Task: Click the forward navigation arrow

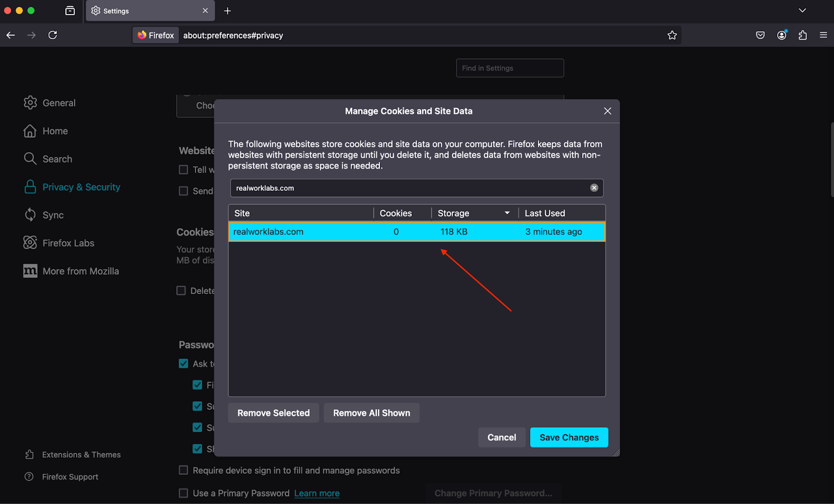Action: click(31, 35)
